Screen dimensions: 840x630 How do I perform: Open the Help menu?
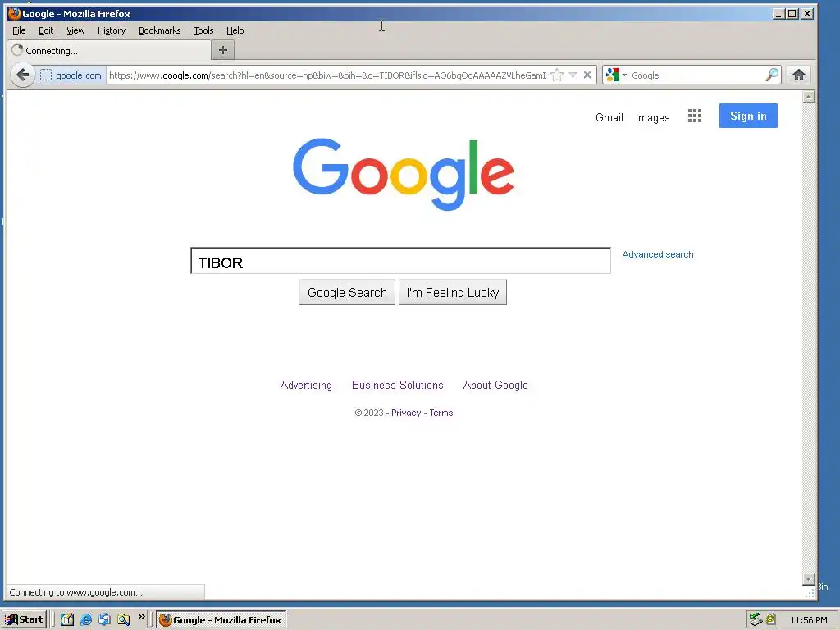(235, 30)
